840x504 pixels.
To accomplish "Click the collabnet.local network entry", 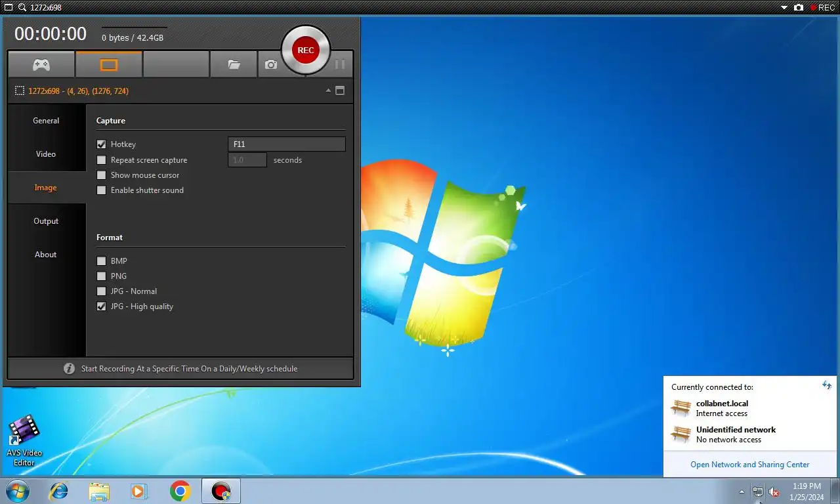I will [x=722, y=408].
